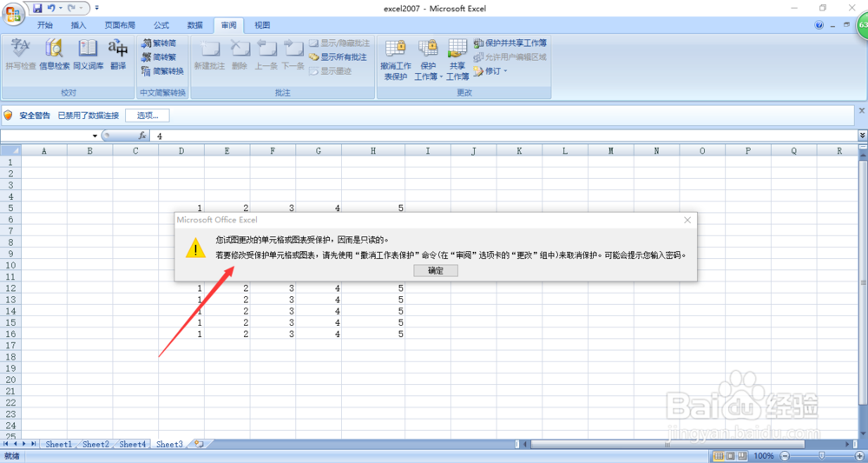The image size is (868, 463).
Task: Click 保护并共享工作簿
Action: 510,43
